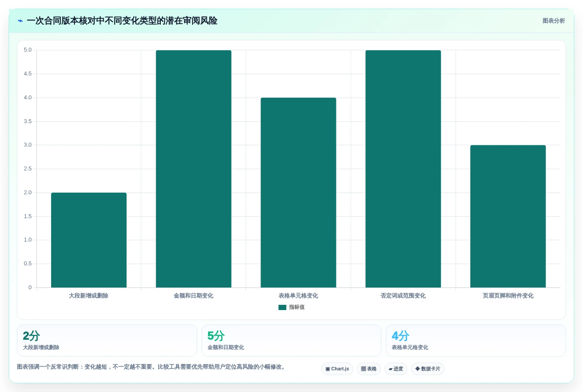Click the 2.5 y-axis value
The image size is (583, 392).
tap(28, 169)
